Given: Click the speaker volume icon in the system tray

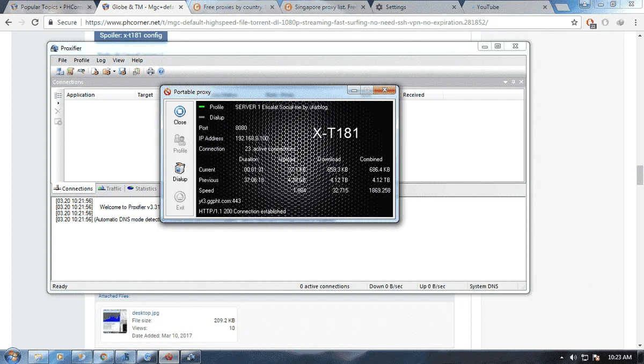Looking at the screenshot, I should pyautogui.click(x=573, y=357).
